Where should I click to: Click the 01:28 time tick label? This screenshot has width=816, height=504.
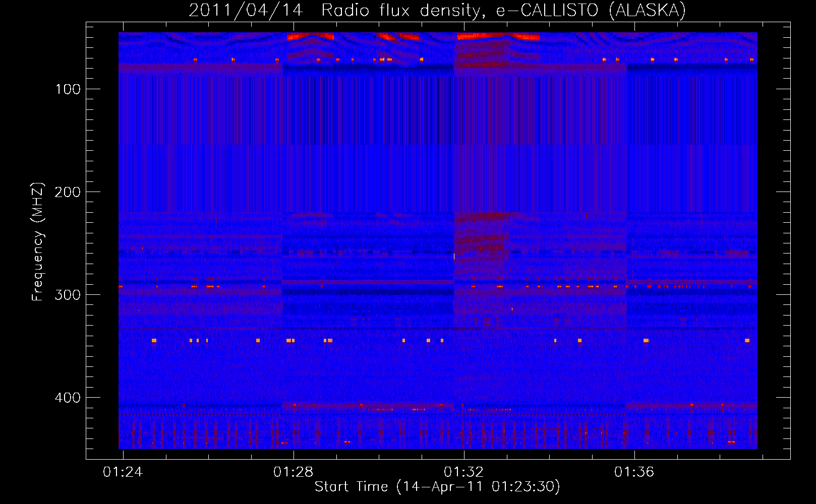(x=293, y=472)
